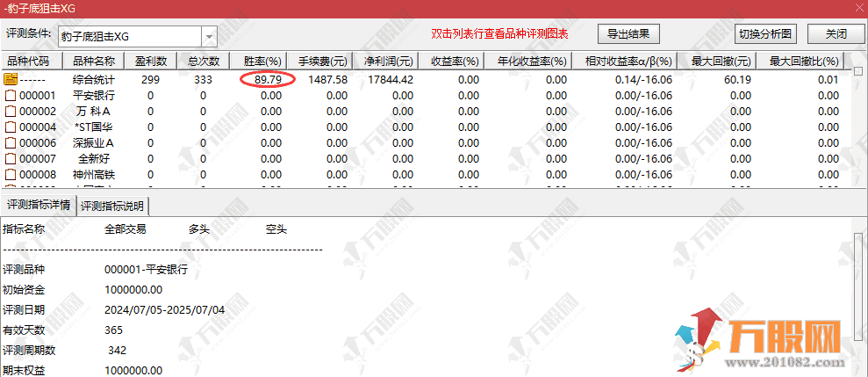This screenshot has height=377, width=868.
Task: Click the 评测日期 value 2024/07/05-2025/07/04
Action: coord(164,310)
